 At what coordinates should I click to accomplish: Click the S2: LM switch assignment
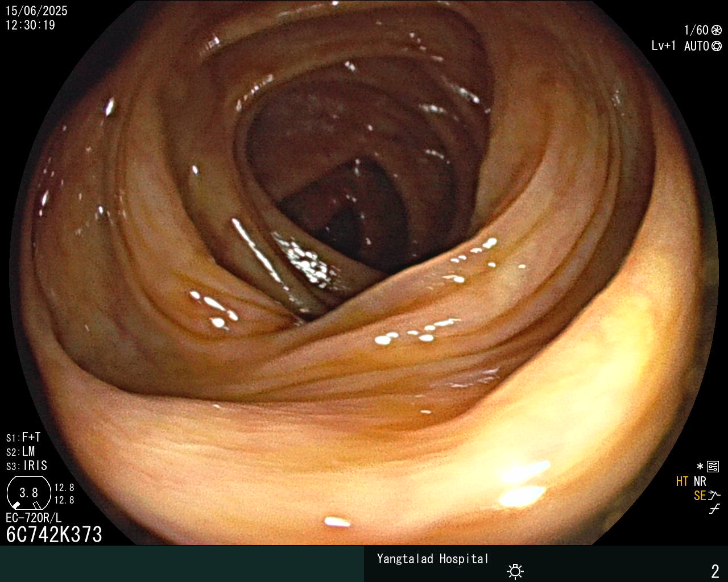coord(20,451)
